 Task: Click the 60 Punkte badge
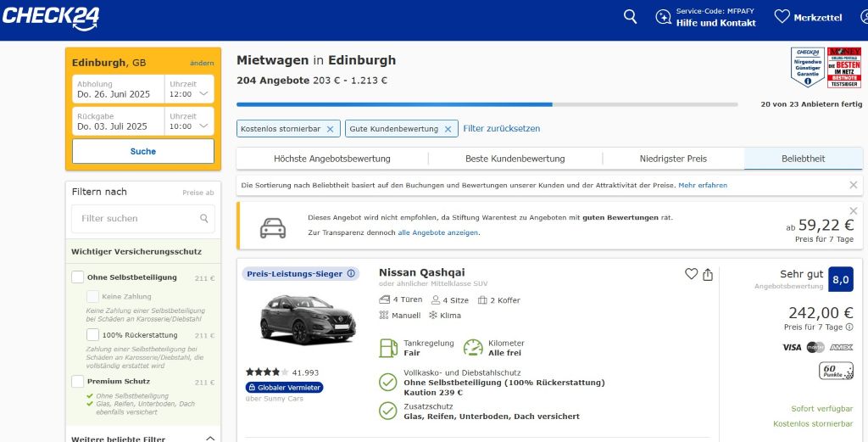pos(836,371)
